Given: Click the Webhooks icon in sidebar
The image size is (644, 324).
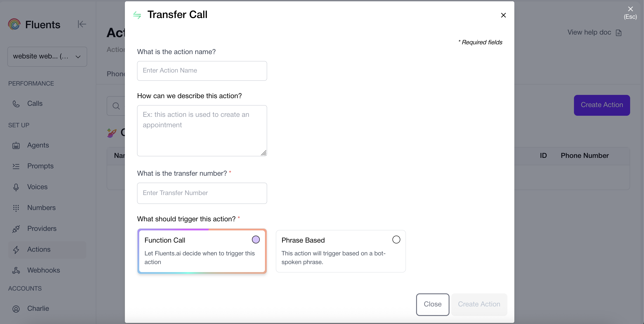Looking at the screenshot, I should click(x=16, y=270).
